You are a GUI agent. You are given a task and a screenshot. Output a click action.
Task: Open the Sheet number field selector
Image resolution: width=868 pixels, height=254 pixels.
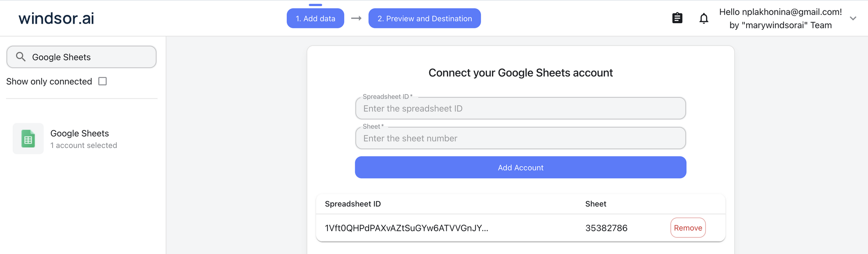(520, 138)
